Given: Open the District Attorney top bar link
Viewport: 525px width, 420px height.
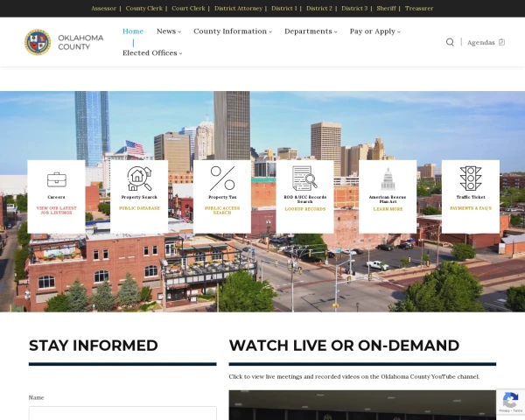Looking at the screenshot, I should pos(238,9).
